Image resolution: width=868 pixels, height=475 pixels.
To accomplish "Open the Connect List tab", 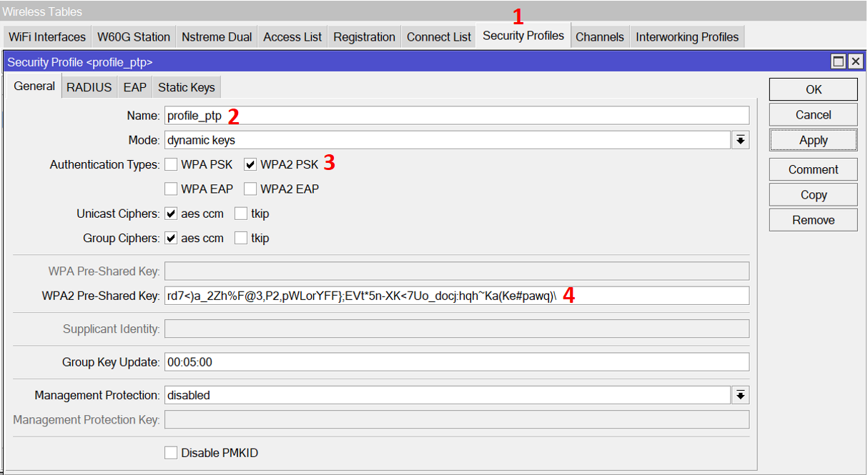I will point(439,37).
